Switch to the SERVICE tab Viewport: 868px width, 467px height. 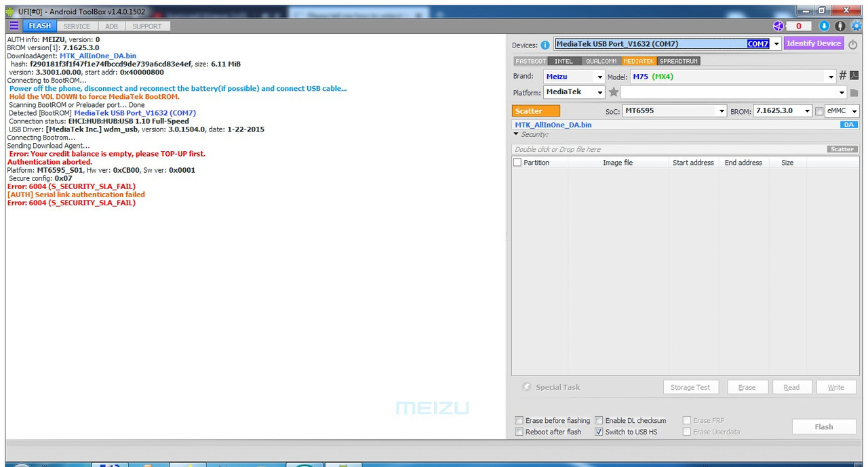(x=77, y=26)
